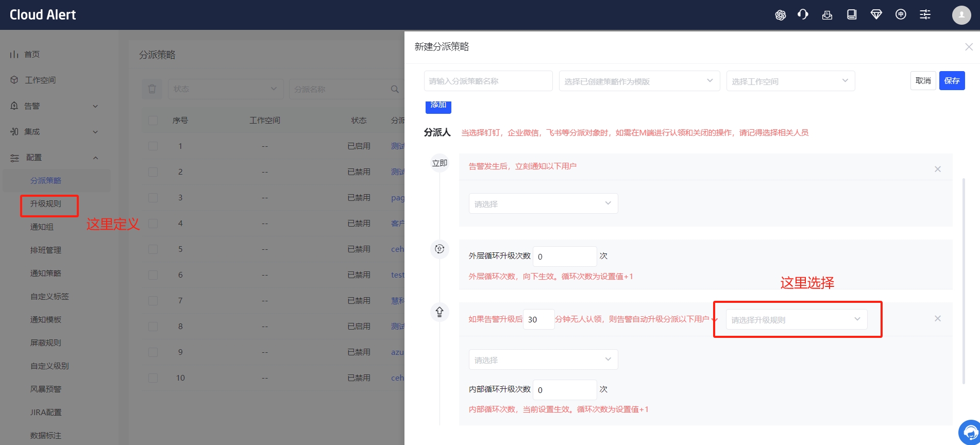Image resolution: width=980 pixels, height=445 pixels.
Task: Check the checkbox for row 3
Action: (153, 197)
